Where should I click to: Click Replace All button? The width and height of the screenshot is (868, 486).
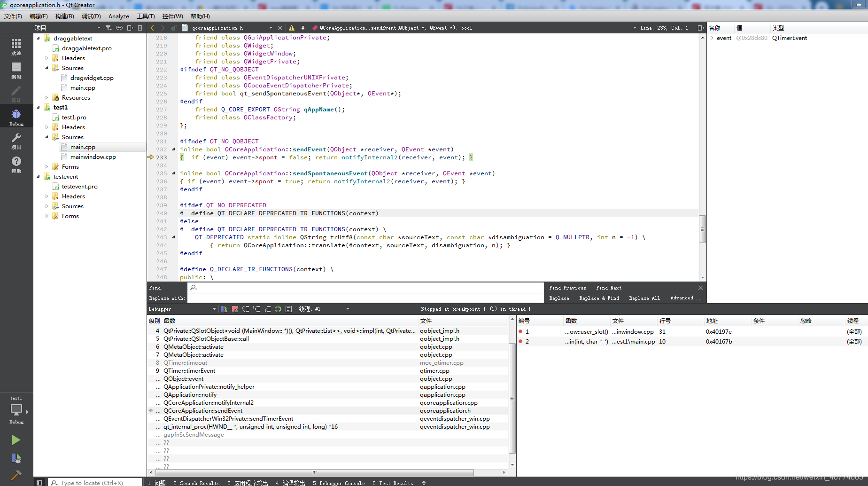pyautogui.click(x=644, y=298)
